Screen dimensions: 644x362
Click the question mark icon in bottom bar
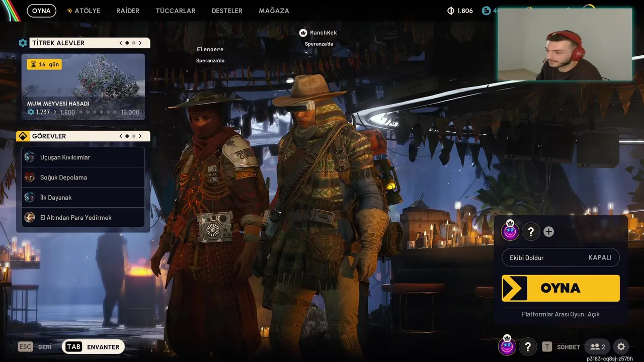(528, 347)
